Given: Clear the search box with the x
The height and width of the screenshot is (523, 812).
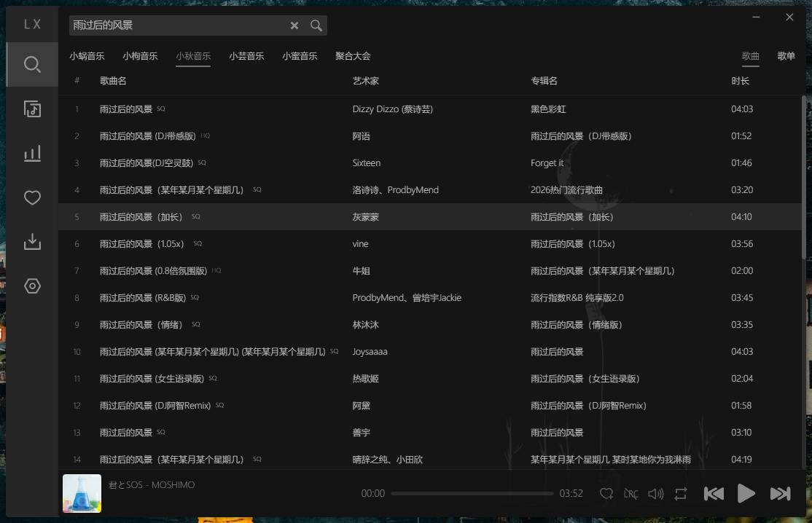Looking at the screenshot, I should click(294, 25).
